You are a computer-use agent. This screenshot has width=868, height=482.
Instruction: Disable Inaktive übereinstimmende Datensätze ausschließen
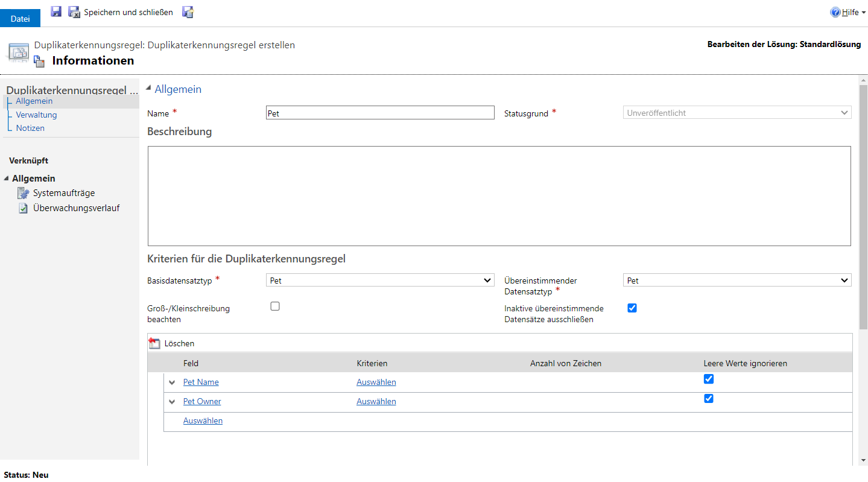(x=632, y=308)
